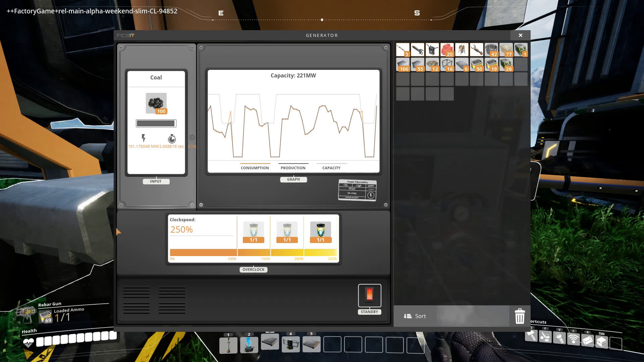Image resolution: width=644 pixels, height=362 pixels.
Task: Pick the red berries stack of 20
Action: click(x=447, y=50)
